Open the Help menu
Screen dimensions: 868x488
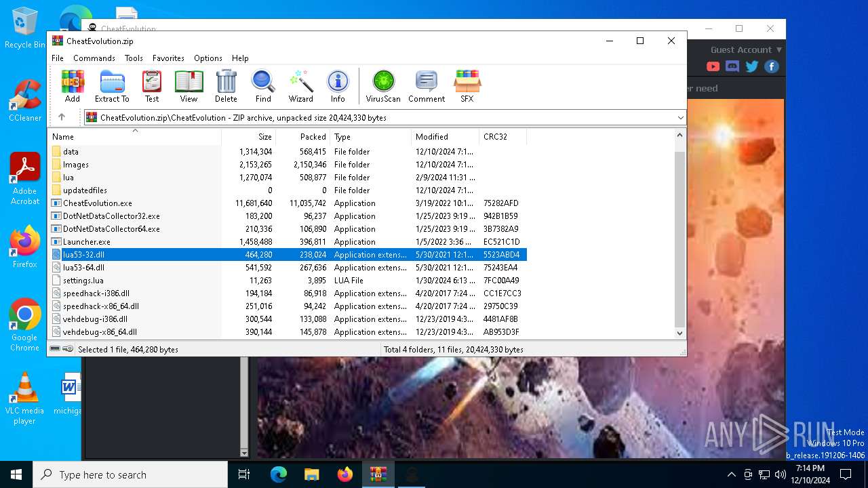(240, 58)
